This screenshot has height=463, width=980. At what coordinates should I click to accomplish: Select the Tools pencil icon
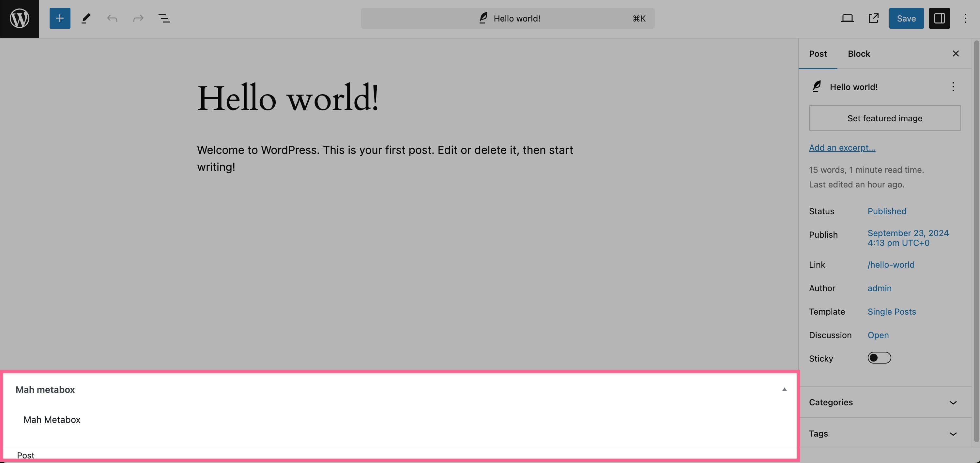pyautogui.click(x=86, y=18)
